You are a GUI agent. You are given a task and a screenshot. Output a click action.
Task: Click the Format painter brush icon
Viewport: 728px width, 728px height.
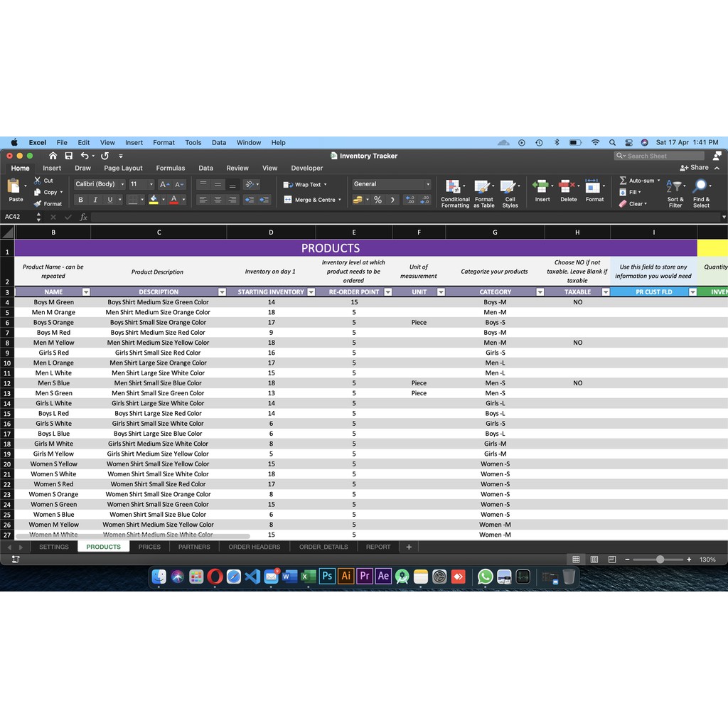[x=38, y=204]
